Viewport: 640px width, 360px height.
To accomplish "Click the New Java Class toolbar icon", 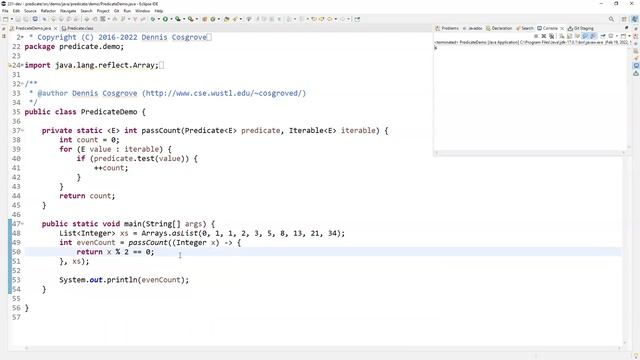I will point(213,19).
